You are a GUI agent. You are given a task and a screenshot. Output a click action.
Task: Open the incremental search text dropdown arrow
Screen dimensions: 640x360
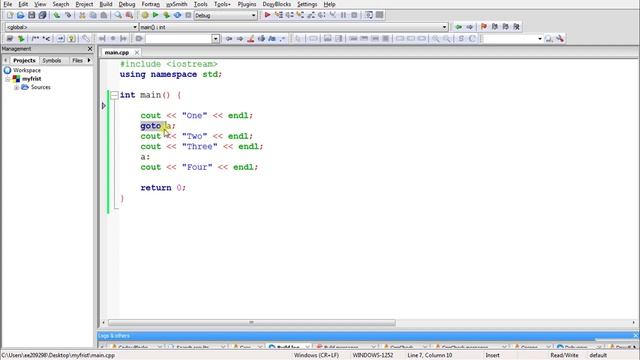216,39
